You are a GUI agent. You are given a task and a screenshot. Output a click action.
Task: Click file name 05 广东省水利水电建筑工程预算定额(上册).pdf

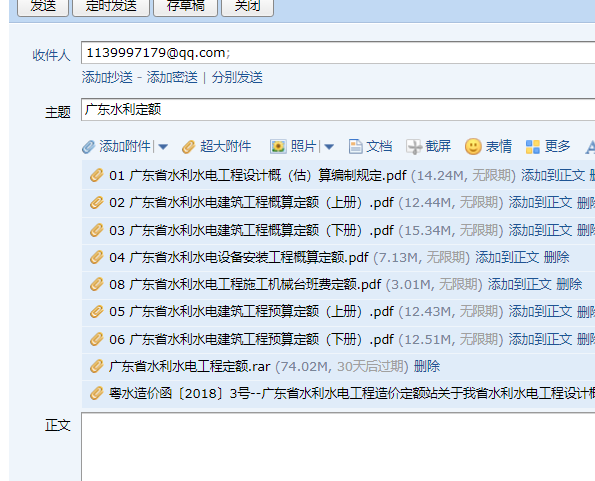click(x=251, y=311)
